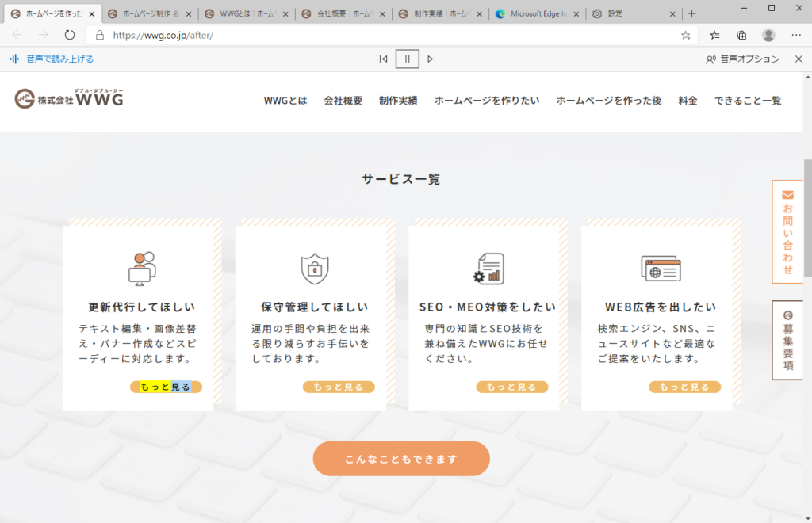
Task: Open the お問い合わせ side contact tab
Action: pyautogui.click(x=787, y=231)
